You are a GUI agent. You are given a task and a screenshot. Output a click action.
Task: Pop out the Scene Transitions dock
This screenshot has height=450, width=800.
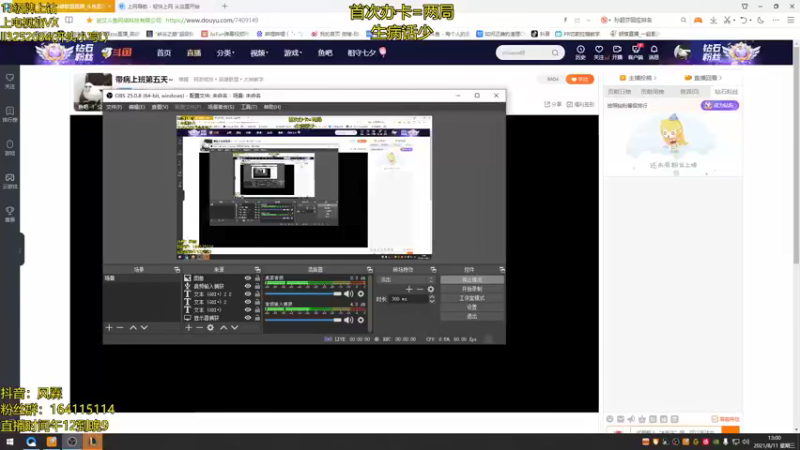point(433,269)
